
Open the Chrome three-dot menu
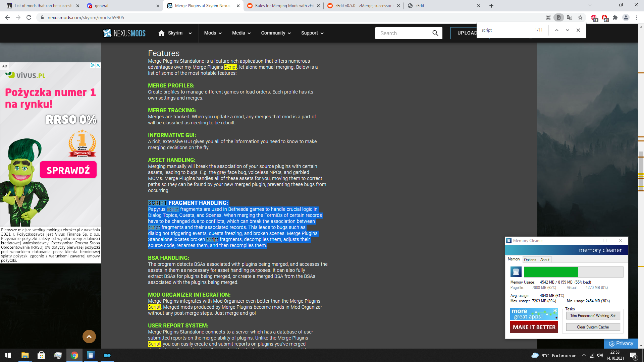637,17
